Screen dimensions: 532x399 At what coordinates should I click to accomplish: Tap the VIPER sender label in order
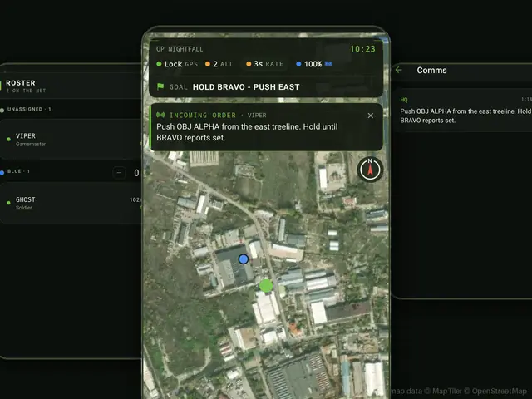tap(257, 116)
